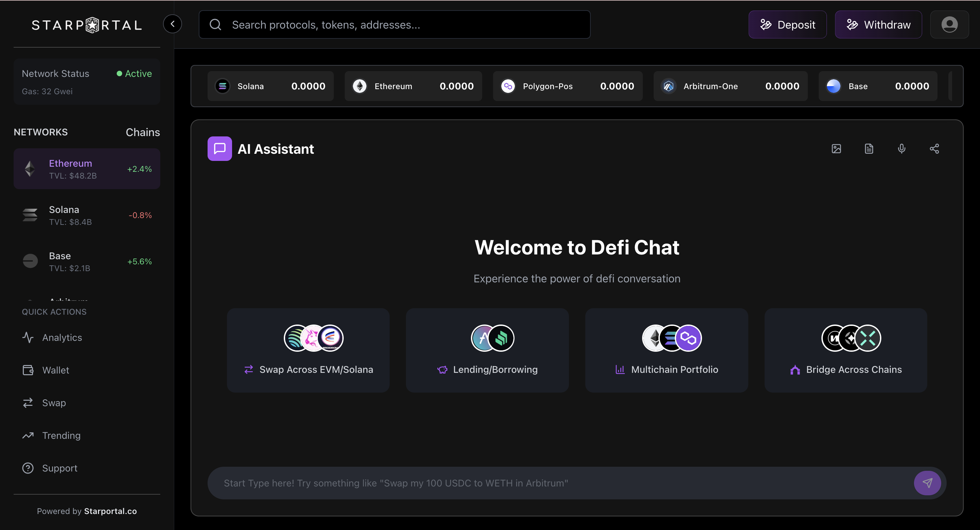Send the chat message with paper-plane button
Image resolution: width=980 pixels, height=530 pixels.
click(x=928, y=483)
